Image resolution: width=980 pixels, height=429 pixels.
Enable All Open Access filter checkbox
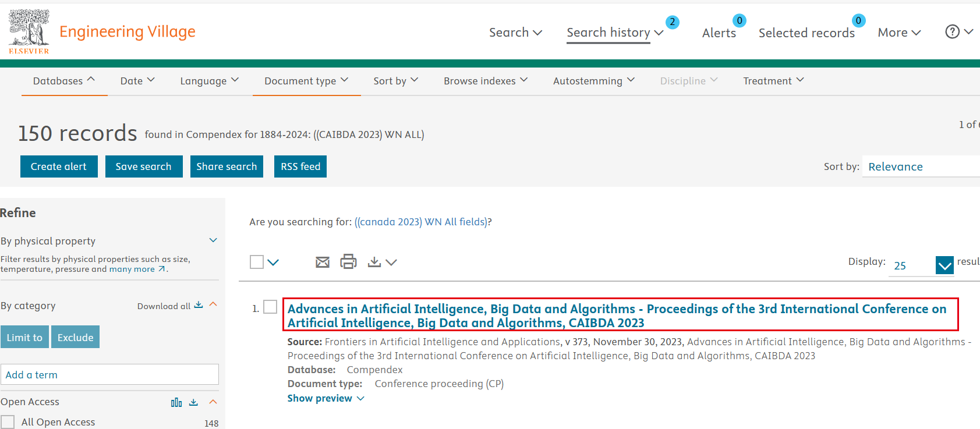click(8, 422)
